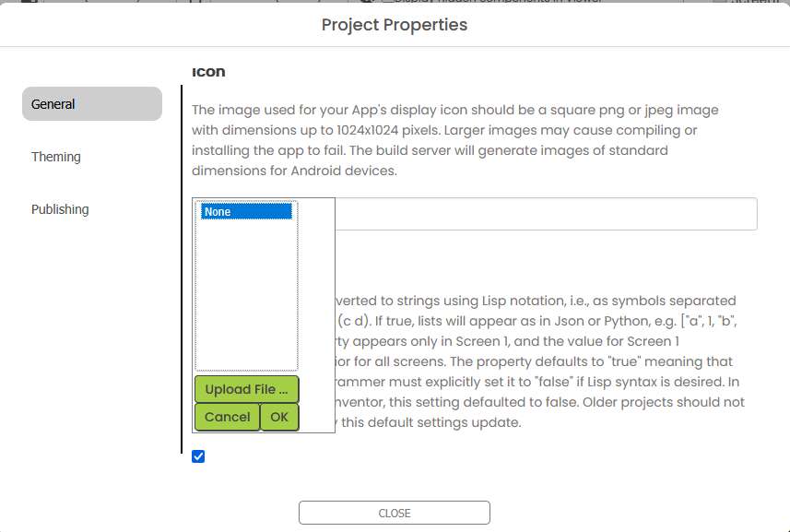The image size is (790, 532).
Task: Click the Lisp notation description paragraph
Action: click(535, 361)
